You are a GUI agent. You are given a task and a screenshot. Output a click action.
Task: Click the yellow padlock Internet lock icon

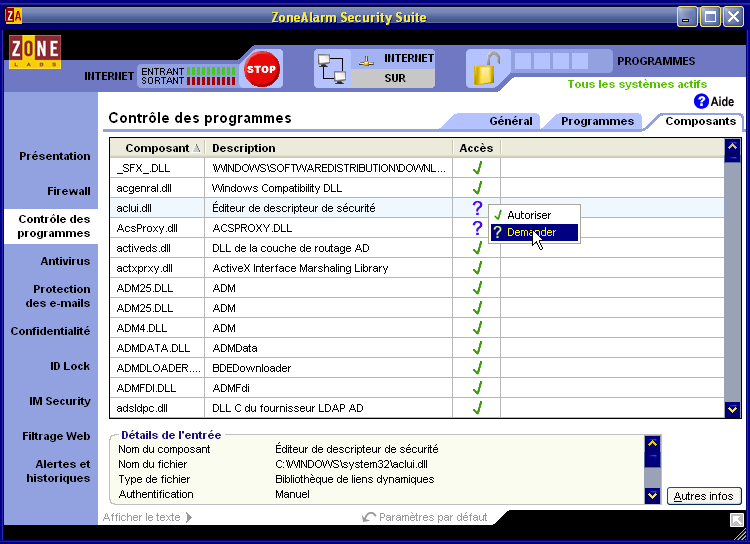point(486,69)
